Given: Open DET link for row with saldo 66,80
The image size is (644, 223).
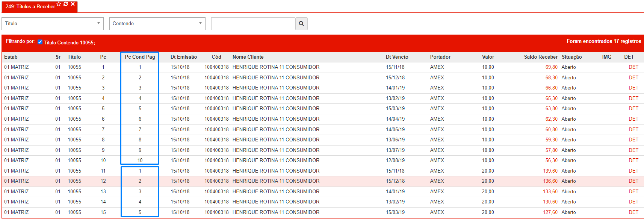Looking at the screenshot, I should coord(633,88).
